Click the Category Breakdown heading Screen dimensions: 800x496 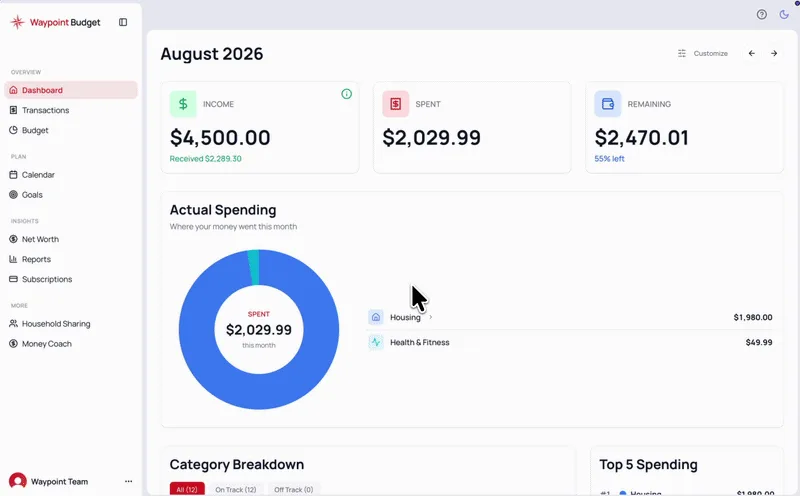point(237,464)
